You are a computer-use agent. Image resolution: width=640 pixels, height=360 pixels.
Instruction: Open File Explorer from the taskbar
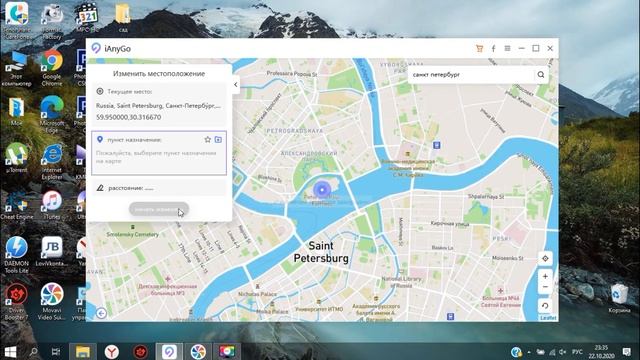click(x=82, y=351)
